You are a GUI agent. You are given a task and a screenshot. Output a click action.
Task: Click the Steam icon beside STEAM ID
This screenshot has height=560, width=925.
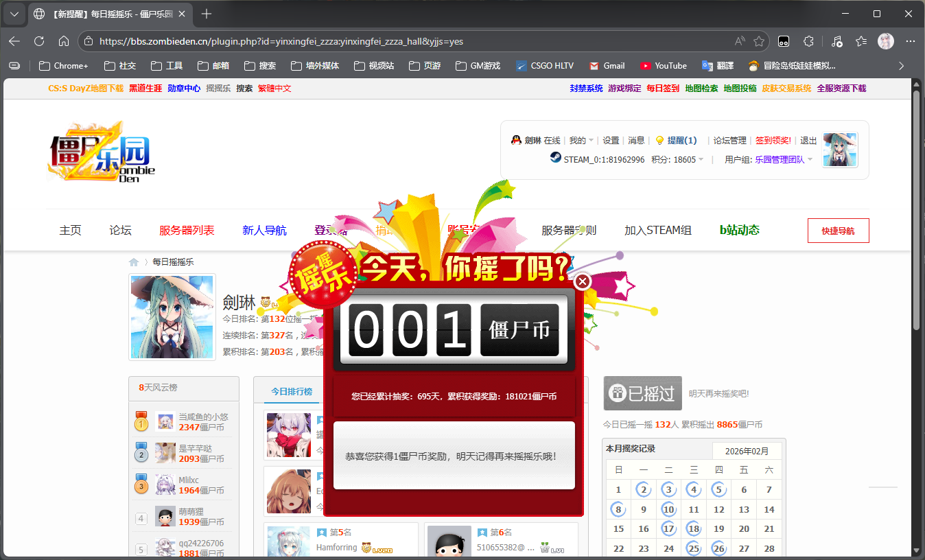[555, 159]
